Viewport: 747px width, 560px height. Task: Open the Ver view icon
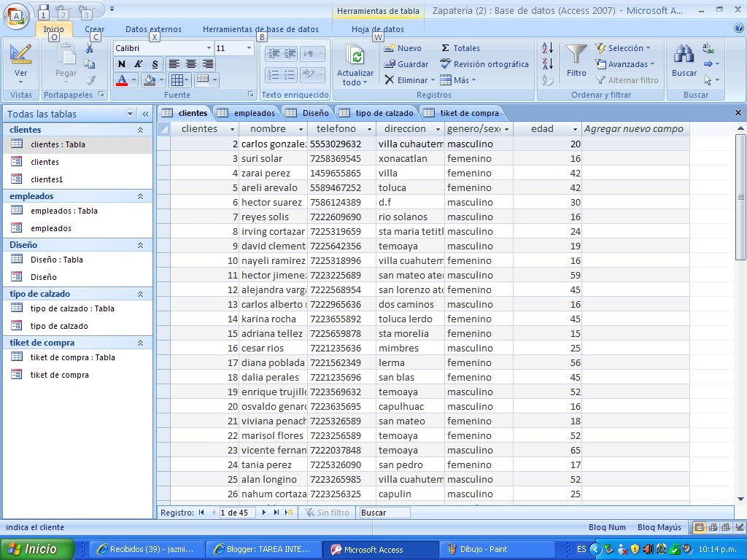20,54
